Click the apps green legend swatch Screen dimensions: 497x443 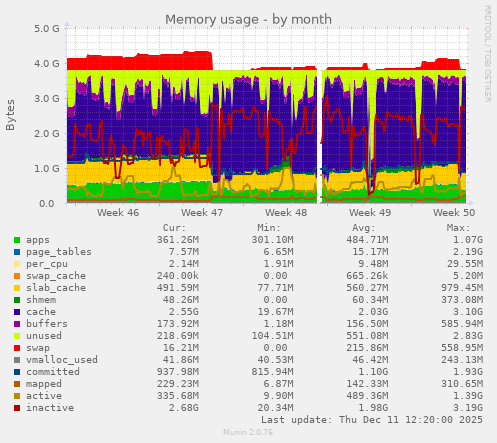pyautogui.click(x=17, y=240)
